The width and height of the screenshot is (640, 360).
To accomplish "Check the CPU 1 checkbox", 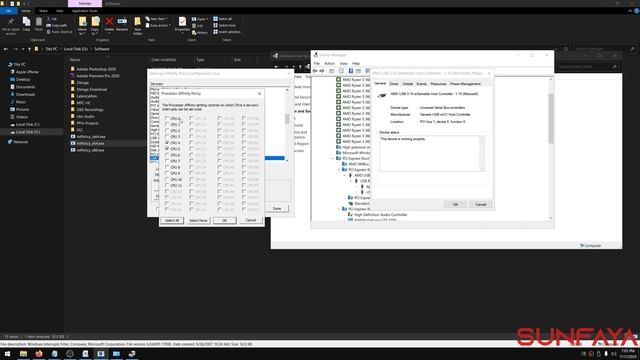I will coord(167,124).
